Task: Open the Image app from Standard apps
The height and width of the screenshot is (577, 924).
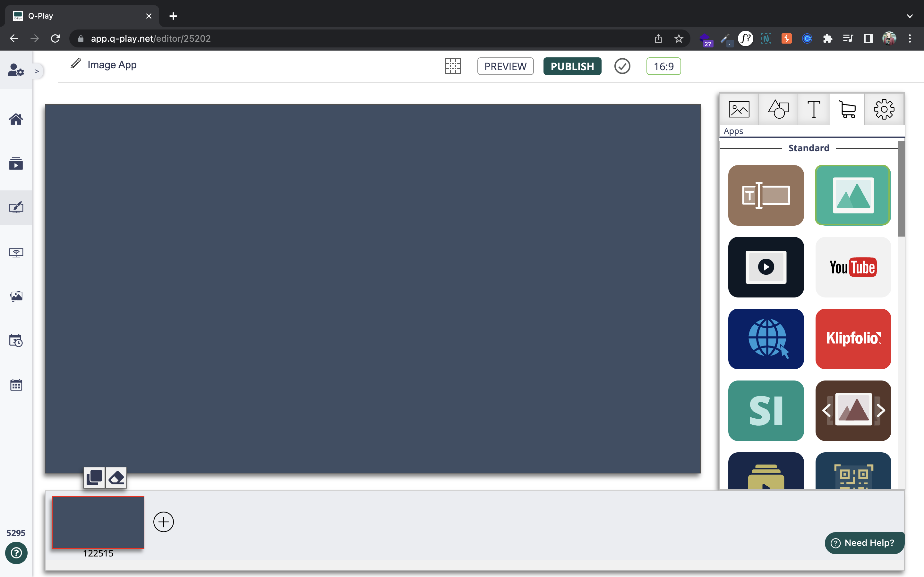Action: [x=852, y=195]
